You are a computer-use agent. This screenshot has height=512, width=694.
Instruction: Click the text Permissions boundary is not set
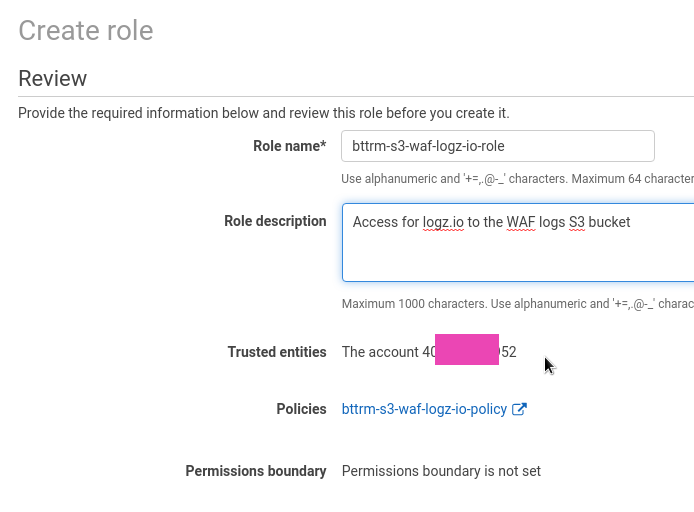[441, 471]
